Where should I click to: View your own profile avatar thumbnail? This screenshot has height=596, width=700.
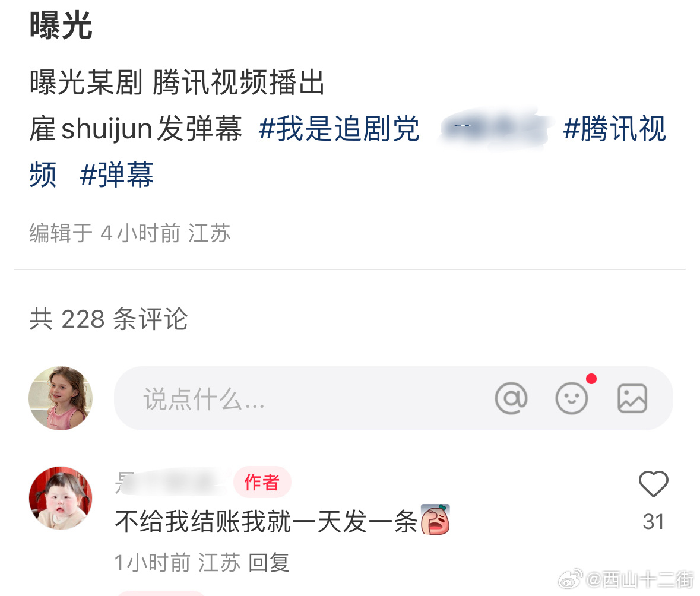(61, 398)
